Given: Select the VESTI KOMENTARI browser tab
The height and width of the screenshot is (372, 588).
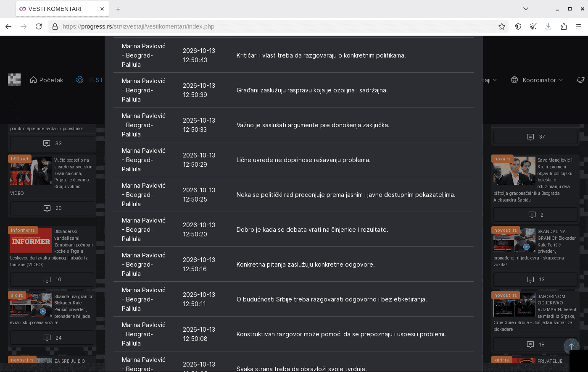Looking at the screenshot, I should [62, 9].
